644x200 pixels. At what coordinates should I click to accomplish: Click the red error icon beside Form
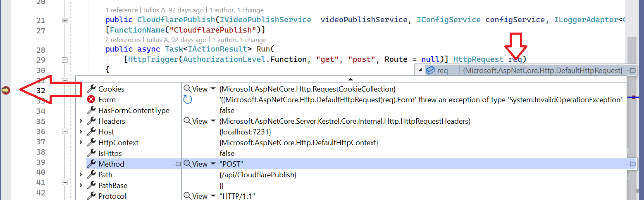(91, 100)
